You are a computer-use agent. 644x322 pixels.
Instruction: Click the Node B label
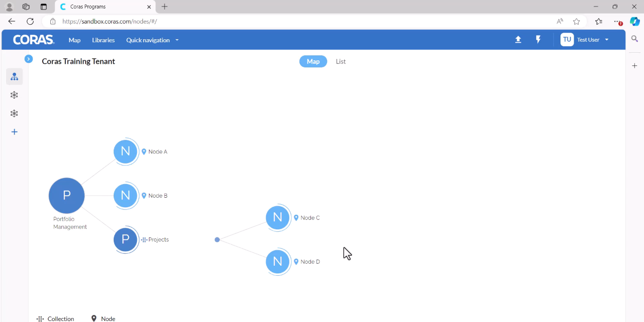(x=157, y=196)
